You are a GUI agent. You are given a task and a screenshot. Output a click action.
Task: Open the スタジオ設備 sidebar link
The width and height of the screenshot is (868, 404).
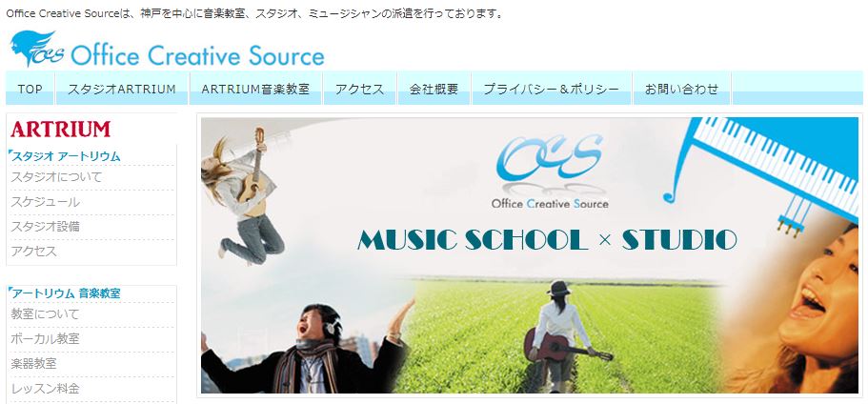[x=46, y=227]
